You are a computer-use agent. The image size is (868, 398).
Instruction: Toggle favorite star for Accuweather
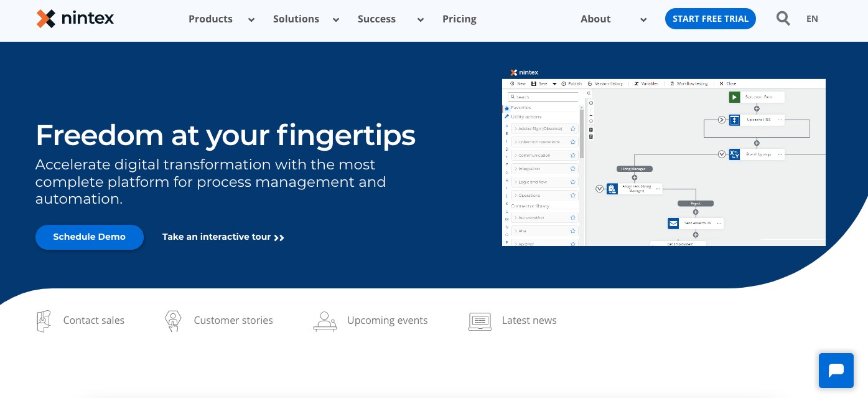[573, 217]
